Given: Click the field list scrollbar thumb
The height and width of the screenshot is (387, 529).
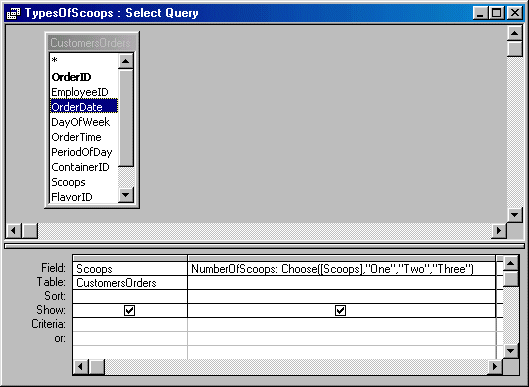Looking at the screenshot, I should tap(126, 117).
